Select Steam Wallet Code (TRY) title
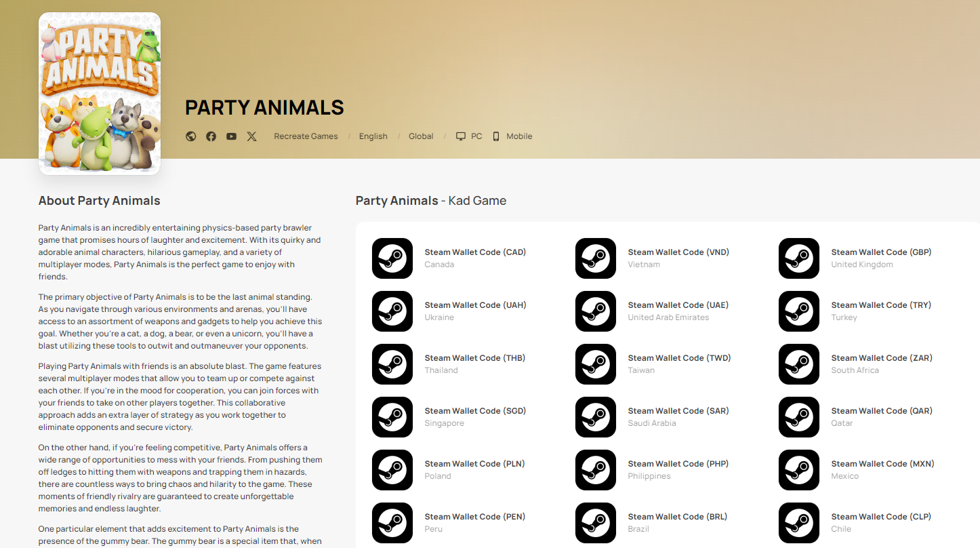 (881, 305)
